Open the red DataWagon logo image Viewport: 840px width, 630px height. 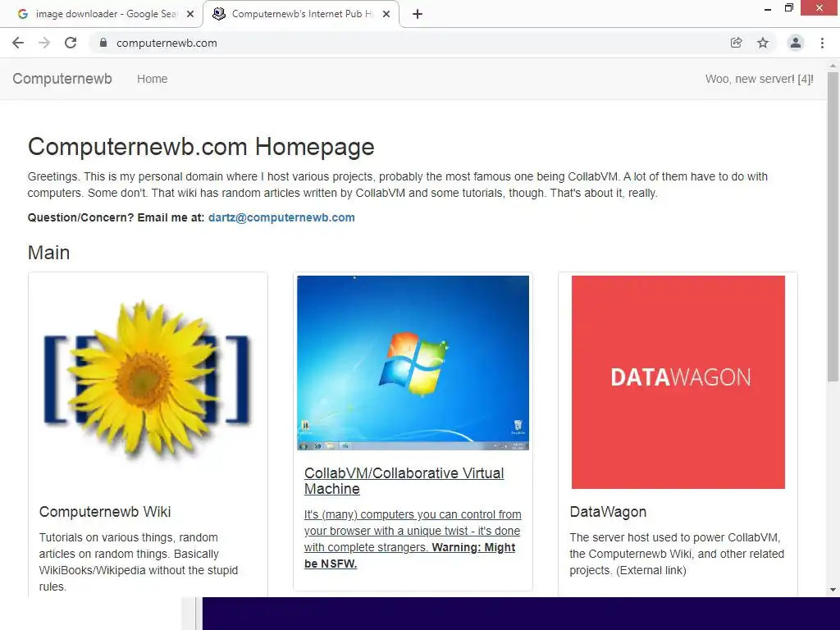pyautogui.click(x=678, y=382)
